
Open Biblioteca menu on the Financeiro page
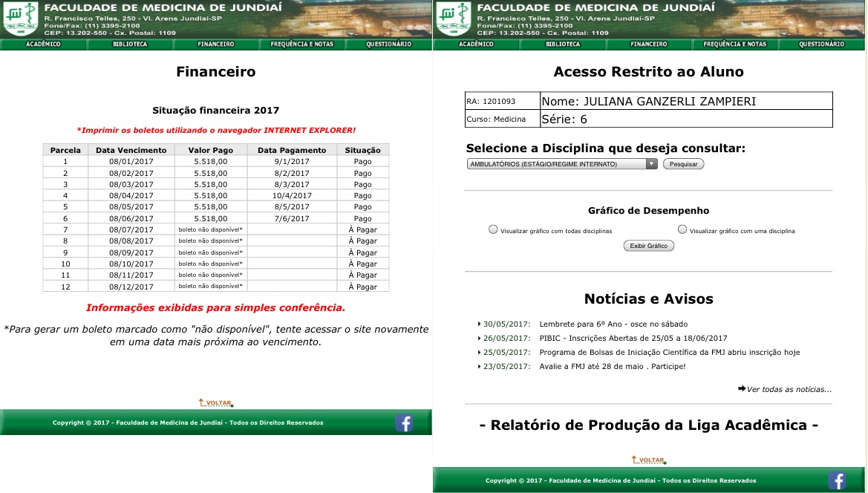pos(130,45)
